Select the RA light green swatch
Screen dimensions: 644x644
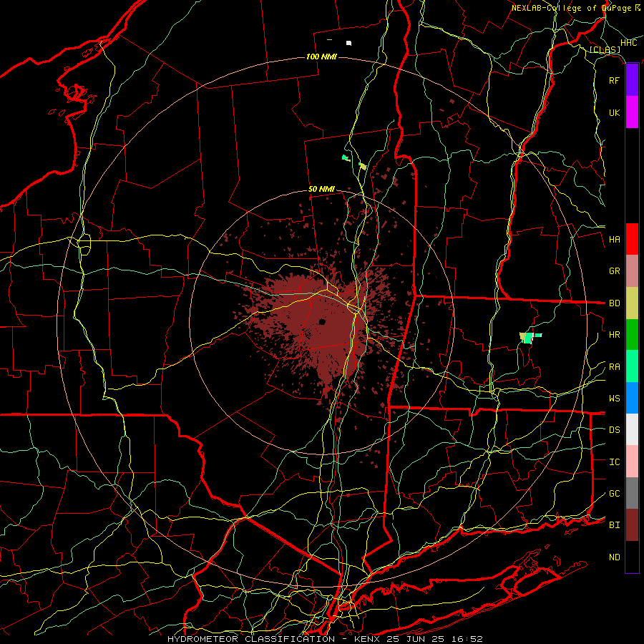click(x=632, y=366)
